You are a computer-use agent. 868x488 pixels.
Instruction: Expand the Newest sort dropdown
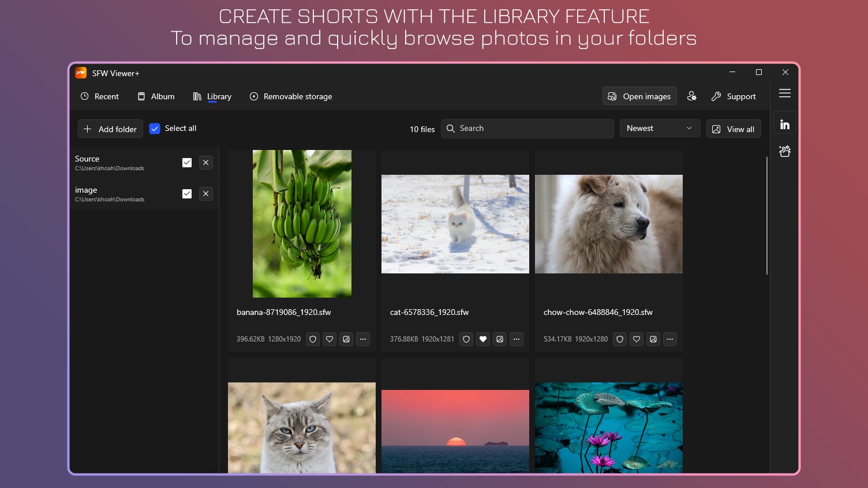[660, 129]
